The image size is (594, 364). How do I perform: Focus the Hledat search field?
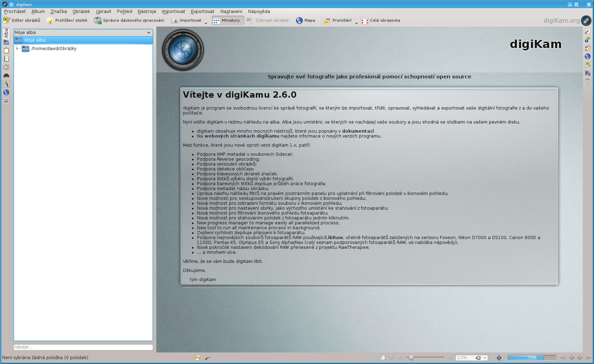point(83,347)
